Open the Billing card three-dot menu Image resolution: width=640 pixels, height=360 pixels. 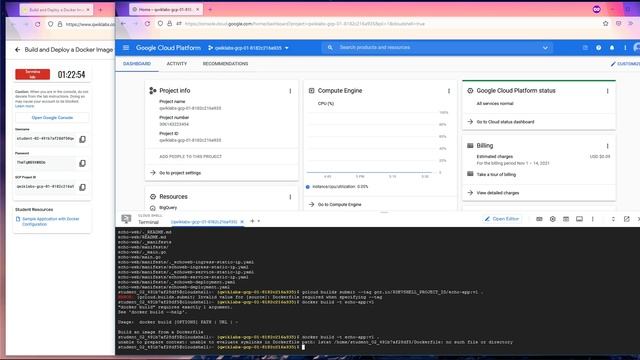pyautogui.click(x=607, y=146)
